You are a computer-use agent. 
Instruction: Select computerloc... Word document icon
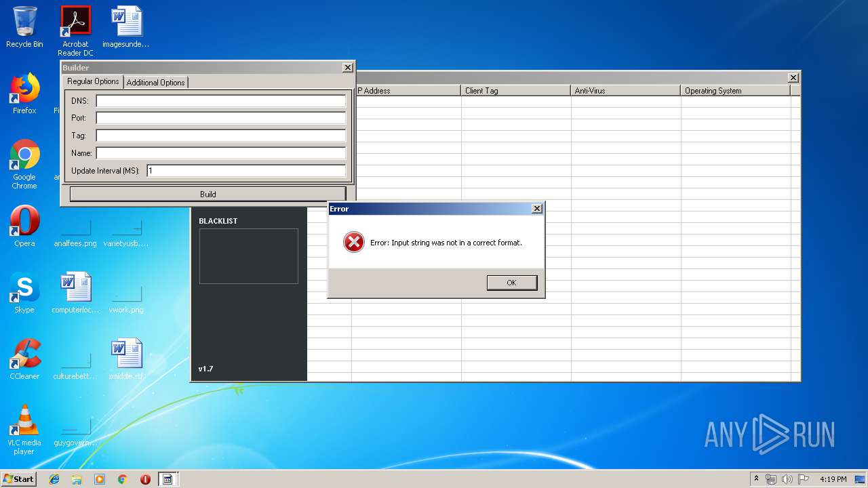pos(75,293)
